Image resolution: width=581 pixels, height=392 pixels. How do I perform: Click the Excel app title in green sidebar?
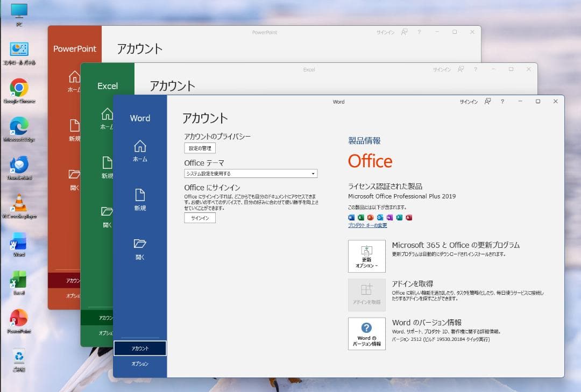108,86
